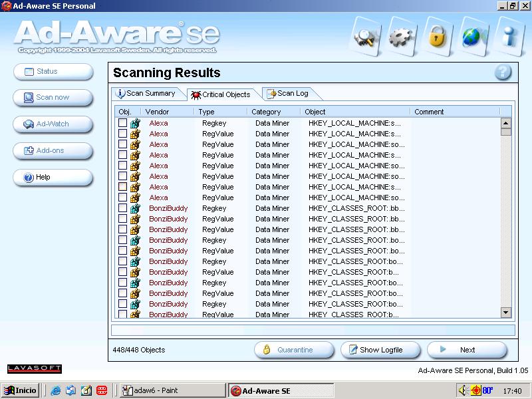Image resolution: width=532 pixels, height=399 pixels.
Task: Click the results list scroll down arrow
Action: pyautogui.click(x=506, y=312)
